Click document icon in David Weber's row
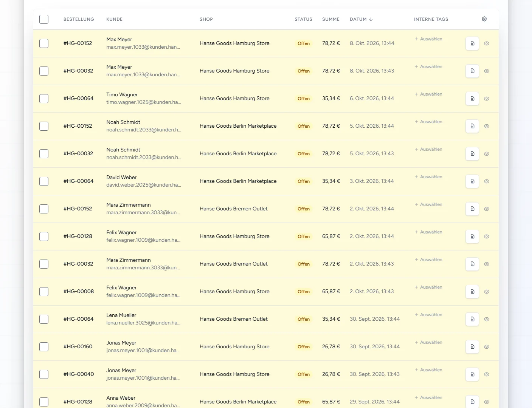532x408 pixels. click(x=472, y=181)
